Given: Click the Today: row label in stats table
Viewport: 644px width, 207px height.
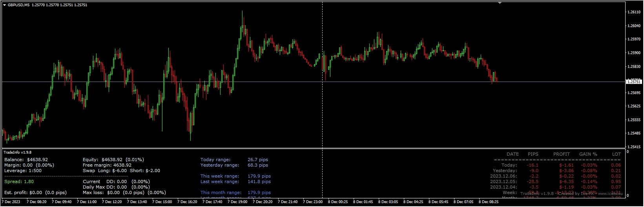Looking at the screenshot, I should pos(509,165).
